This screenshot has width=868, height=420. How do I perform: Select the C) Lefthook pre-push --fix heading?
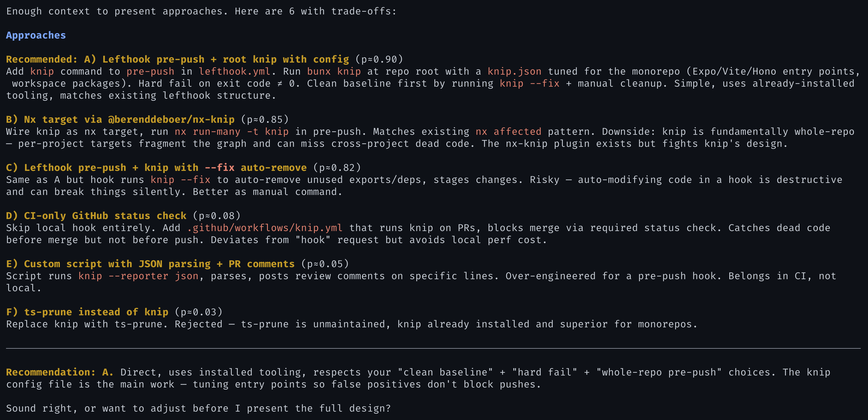pos(156,168)
